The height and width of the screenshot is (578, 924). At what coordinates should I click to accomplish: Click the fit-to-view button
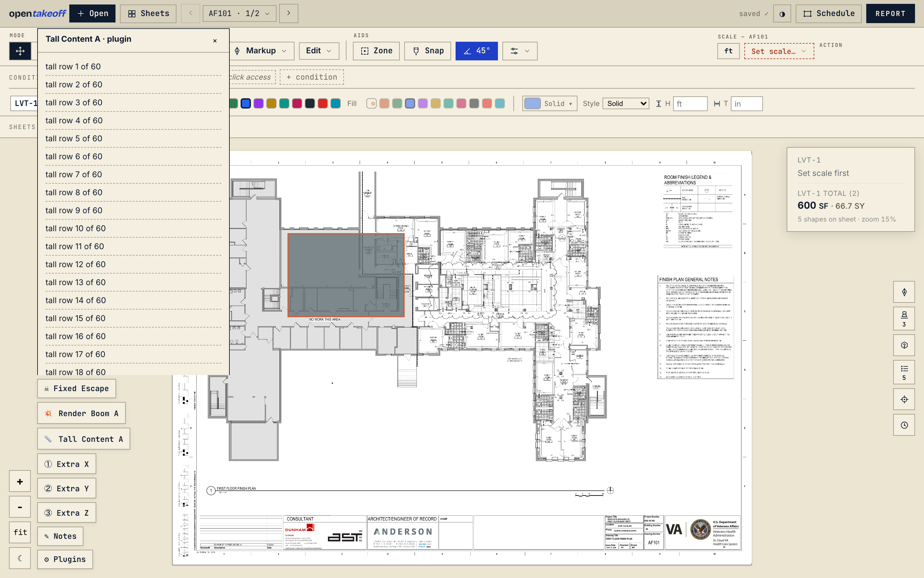(20, 532)
